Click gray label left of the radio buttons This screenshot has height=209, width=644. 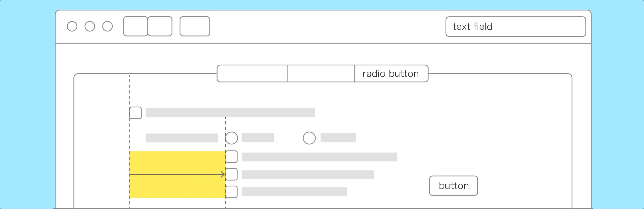pyautogui.click(x=182, y=138)
